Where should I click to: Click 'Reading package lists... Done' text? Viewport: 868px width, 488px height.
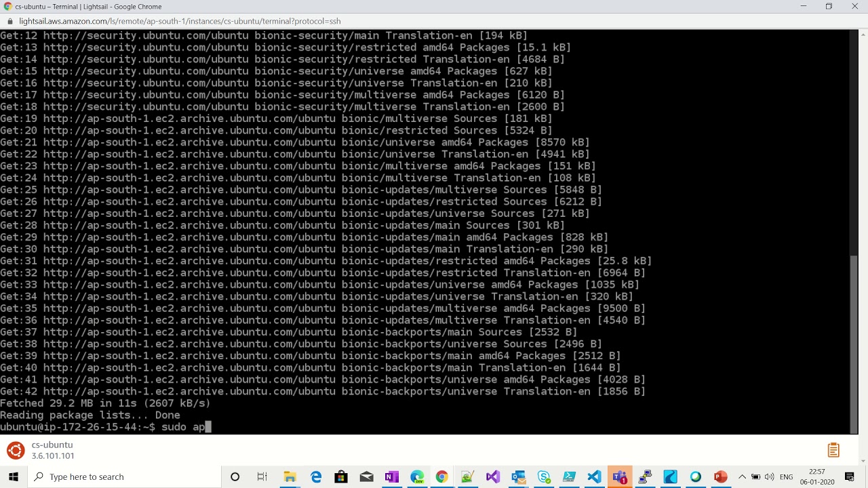click(90, 415)
